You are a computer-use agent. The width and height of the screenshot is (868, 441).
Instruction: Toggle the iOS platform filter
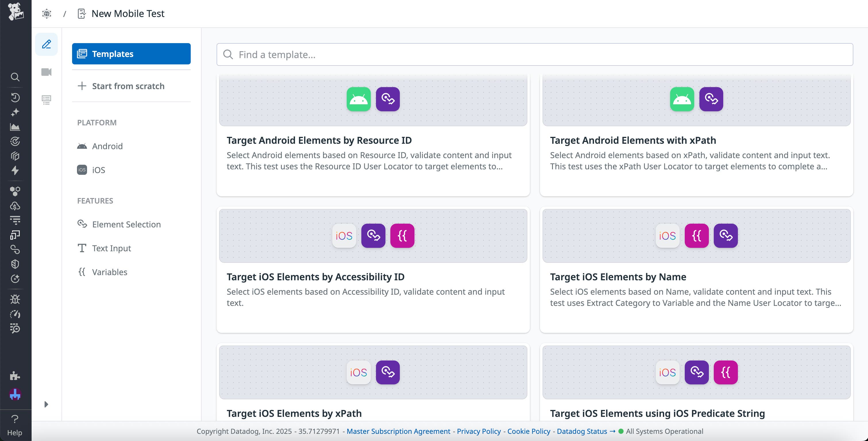(98, 170)
